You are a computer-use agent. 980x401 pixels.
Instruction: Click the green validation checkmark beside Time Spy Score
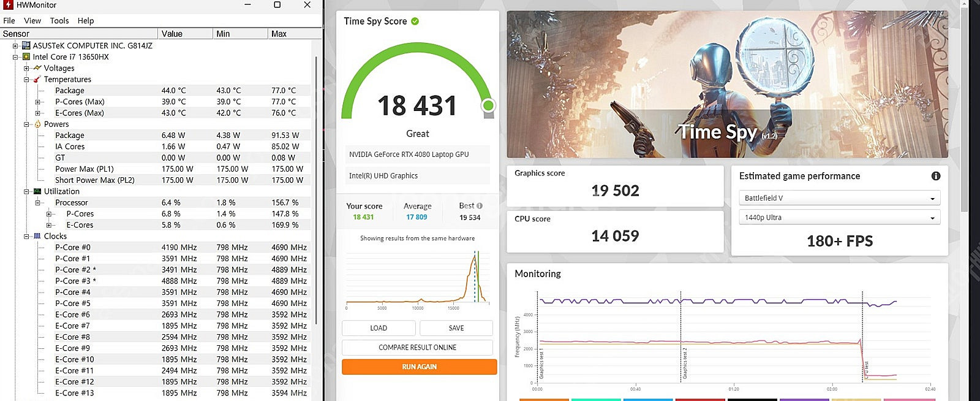415,21
